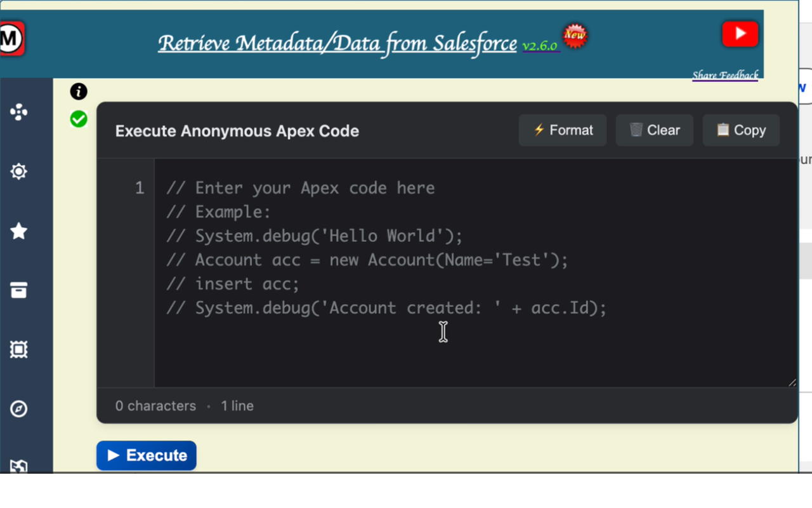
Task: Click the black info circle icon
Action: (x=79, y=91)
